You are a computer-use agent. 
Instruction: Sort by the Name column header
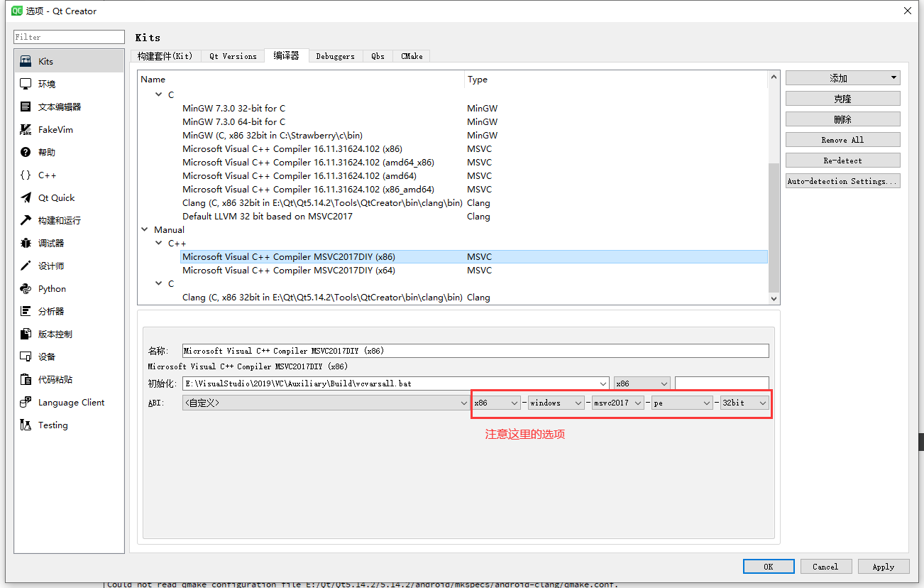coord(301,80)
